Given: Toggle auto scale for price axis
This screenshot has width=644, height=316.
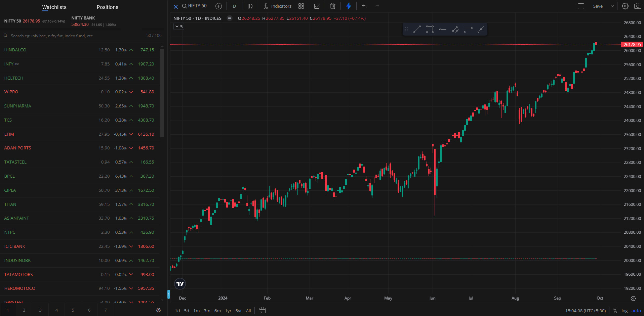Looking at the screenshot, I should pyautogui.click(x=636, y=311).
